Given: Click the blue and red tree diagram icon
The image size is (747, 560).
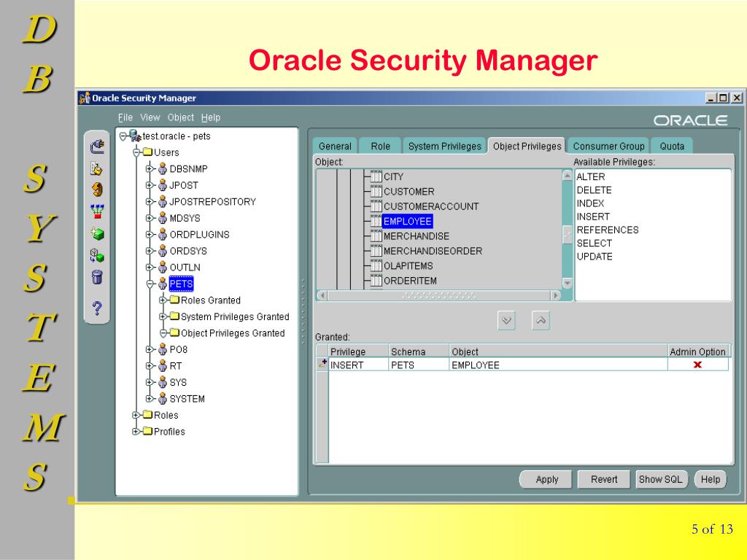Looking at the screenshot, I should click(x=97, y=211).
